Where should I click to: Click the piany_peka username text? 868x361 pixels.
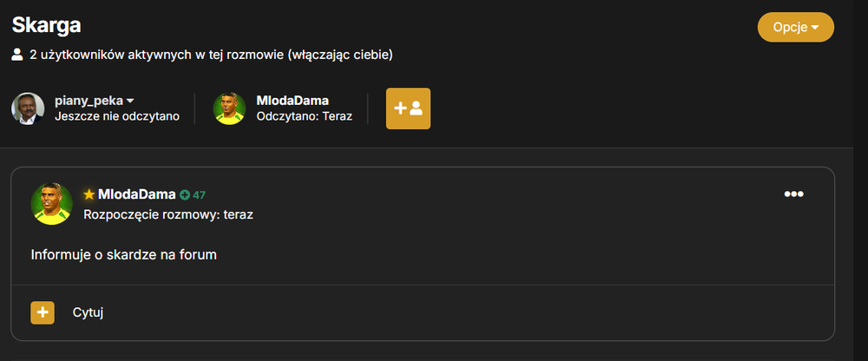click(89, 101)
